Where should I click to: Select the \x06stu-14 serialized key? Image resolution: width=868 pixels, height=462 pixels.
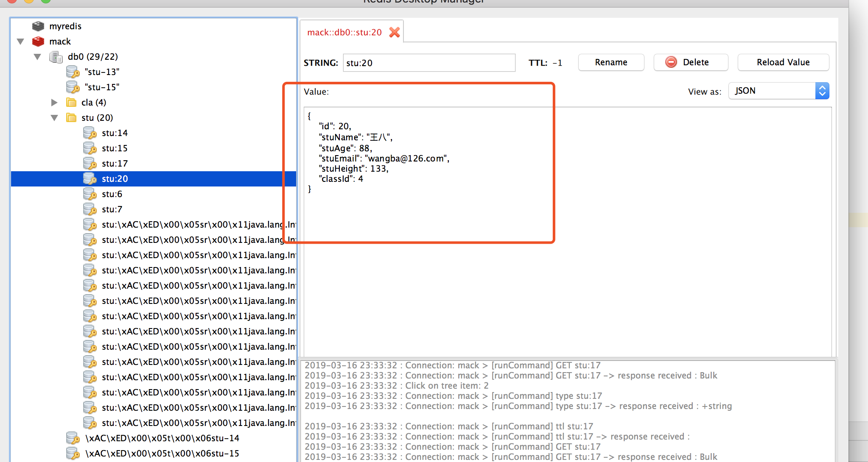tap(162, 438)
